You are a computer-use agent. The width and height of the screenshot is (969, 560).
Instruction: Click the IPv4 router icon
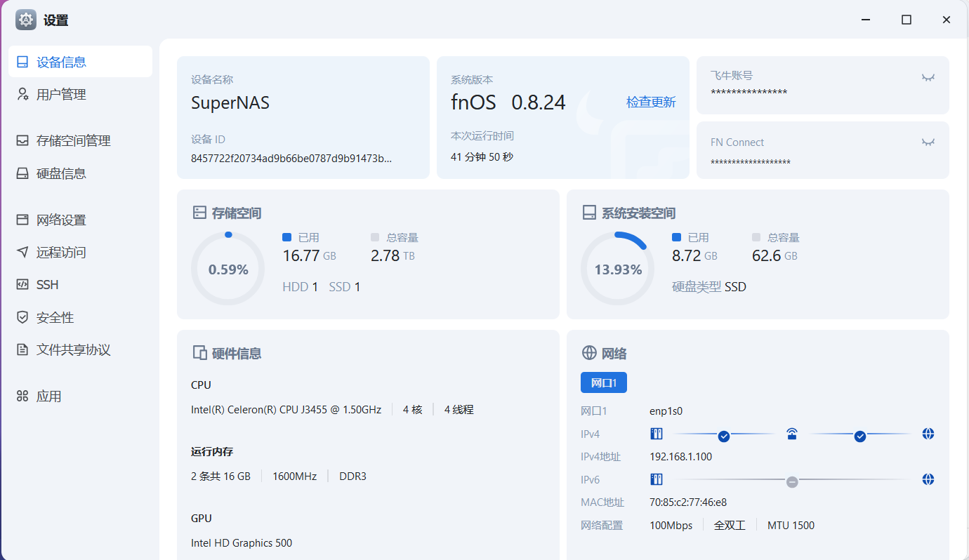pos(792,434)
